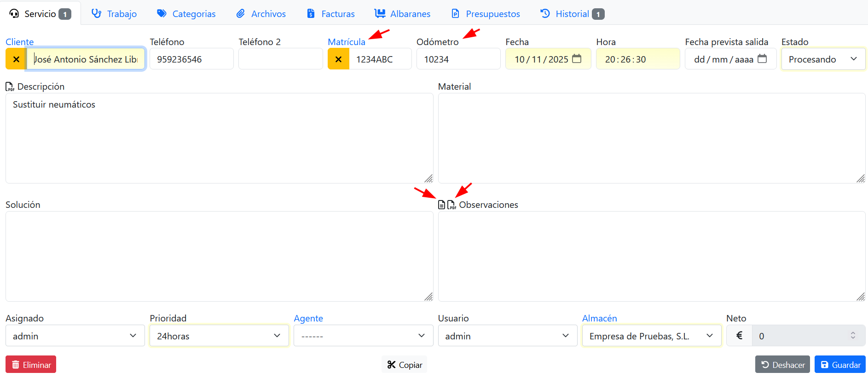
Task: Open the Prioridad dropdown set to 24horas
Action: [219, 336]
